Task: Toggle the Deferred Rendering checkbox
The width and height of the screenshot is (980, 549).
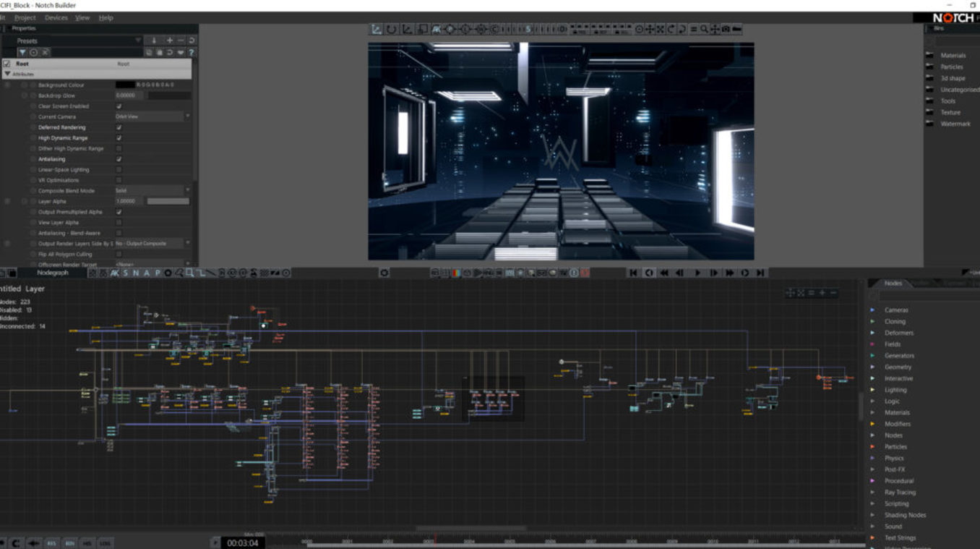Action: 119,127
